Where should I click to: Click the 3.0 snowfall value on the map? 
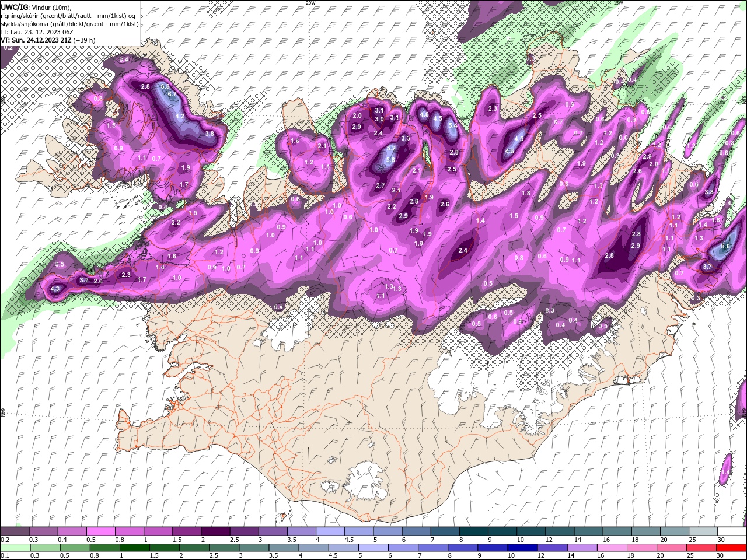tap(379, 119)
